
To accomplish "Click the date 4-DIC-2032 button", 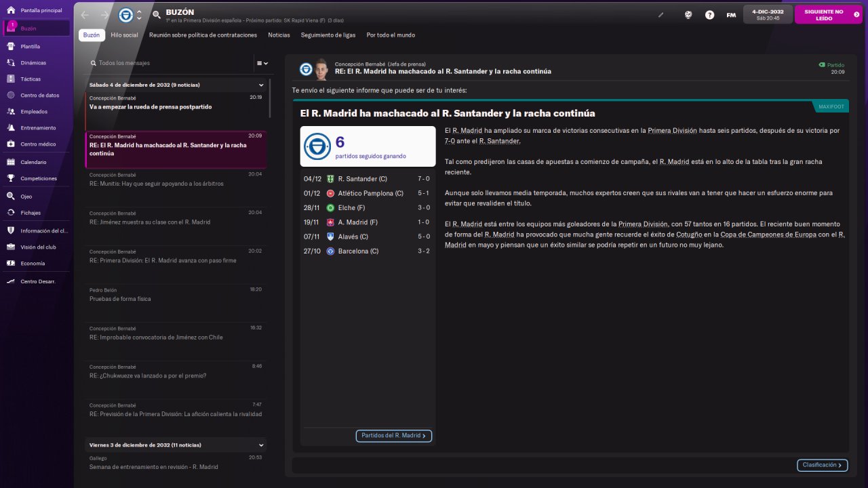I will [768, 14].
